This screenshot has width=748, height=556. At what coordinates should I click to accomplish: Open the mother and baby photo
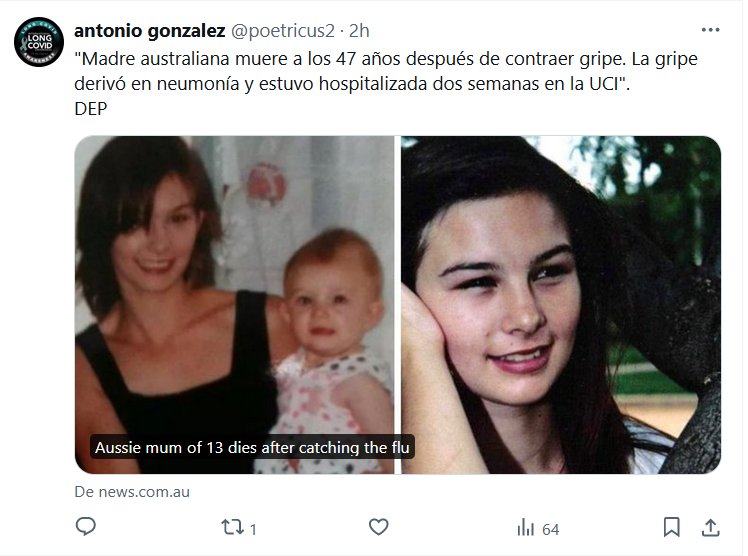click(x=235, y=305)
